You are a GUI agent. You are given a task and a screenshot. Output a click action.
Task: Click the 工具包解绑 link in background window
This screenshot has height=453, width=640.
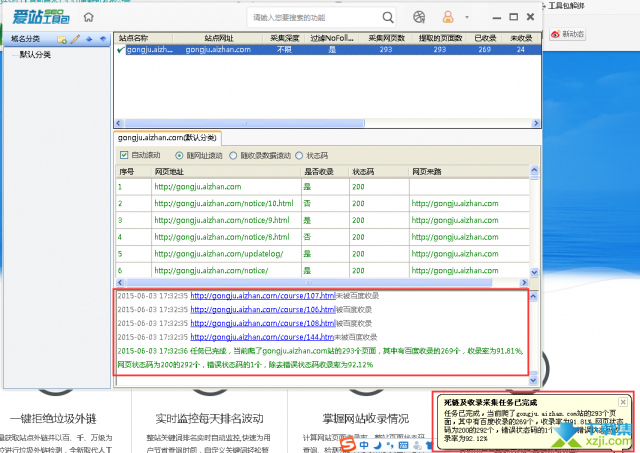coord(566,6)
